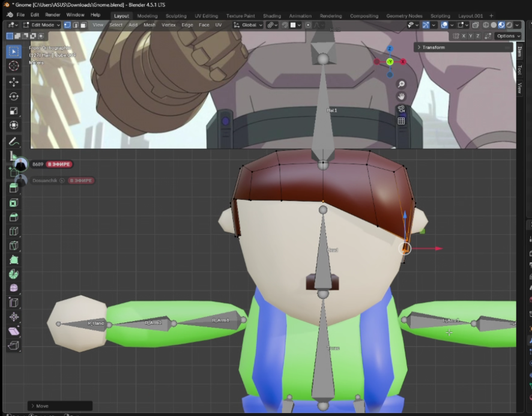The width and height of the screenshot is (532, 416).
Task: Switch to the Sculpting workspace tab
Action: pos(176,16)
